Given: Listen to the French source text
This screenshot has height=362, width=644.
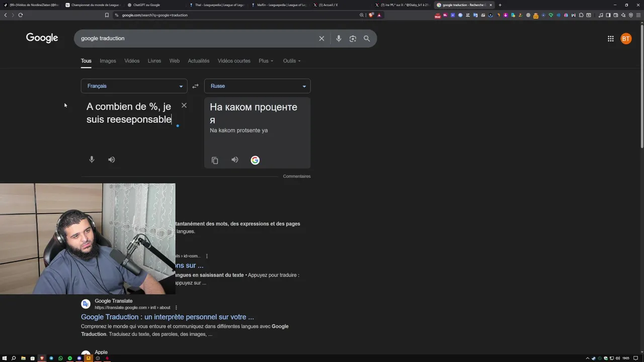Looking at the screenshot, I should click(x=112, y=159).
